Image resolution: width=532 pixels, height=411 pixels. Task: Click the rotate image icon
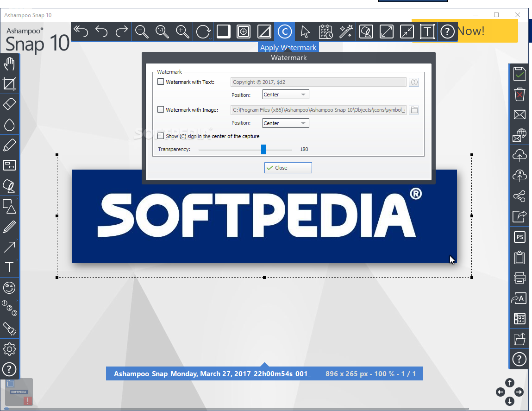point(203,32)
